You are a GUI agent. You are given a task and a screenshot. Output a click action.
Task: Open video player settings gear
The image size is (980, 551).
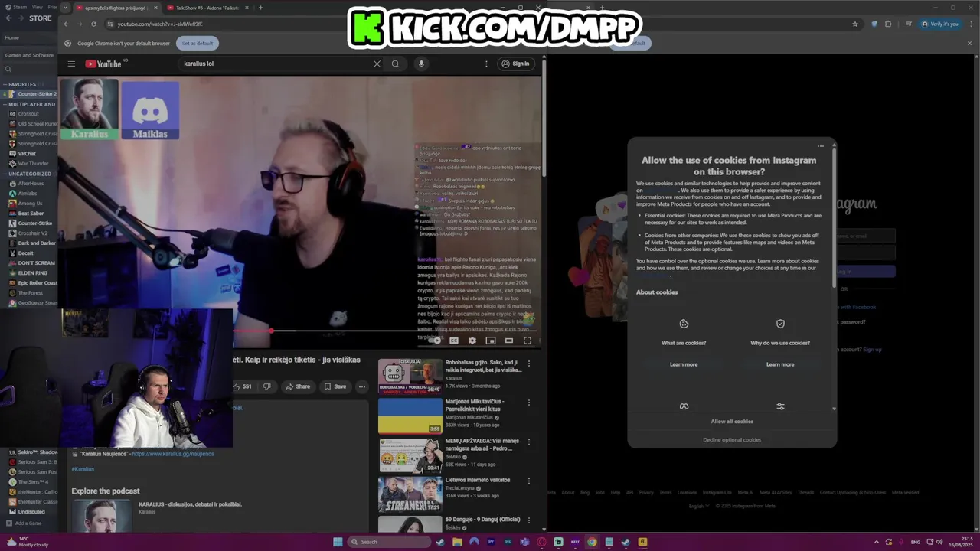point(472,341)
